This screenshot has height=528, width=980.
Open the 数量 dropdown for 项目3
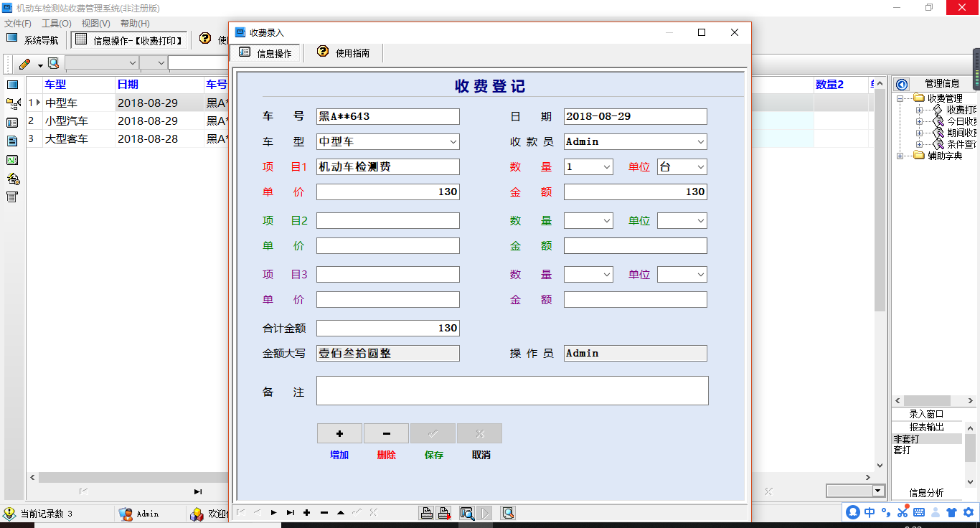click(x=607, y=275)
